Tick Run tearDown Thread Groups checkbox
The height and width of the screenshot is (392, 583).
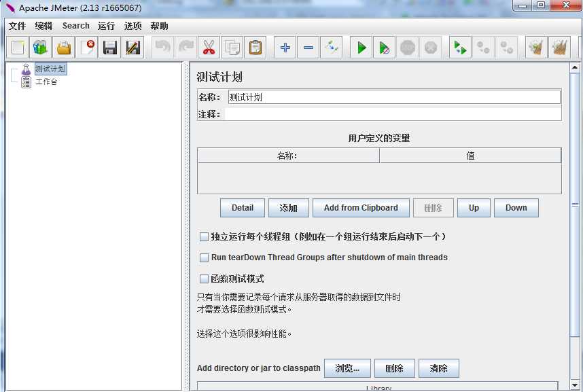[204, 257]
